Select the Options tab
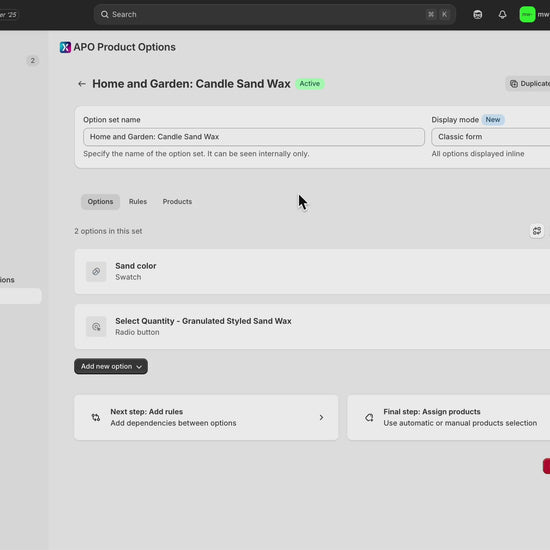The image size is (550, 550). 100,202
